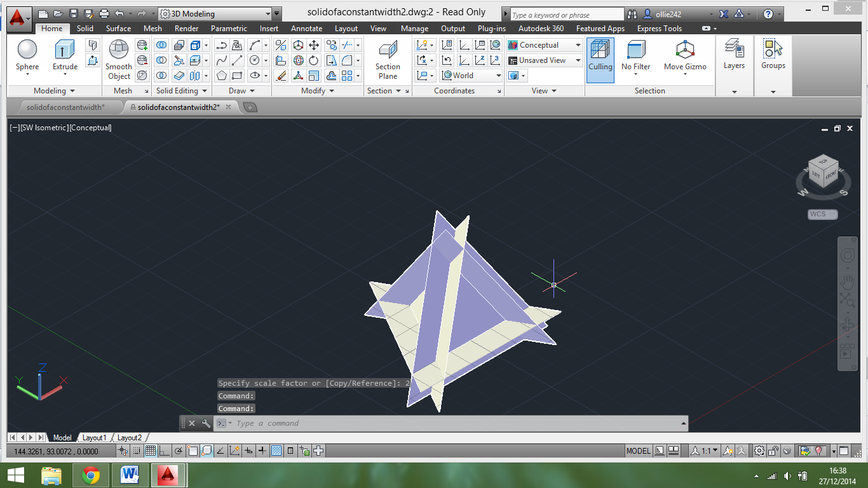Open the Save icon in quick access toolbar
This screenshot has width=868, height=488.
click(74, 13)
